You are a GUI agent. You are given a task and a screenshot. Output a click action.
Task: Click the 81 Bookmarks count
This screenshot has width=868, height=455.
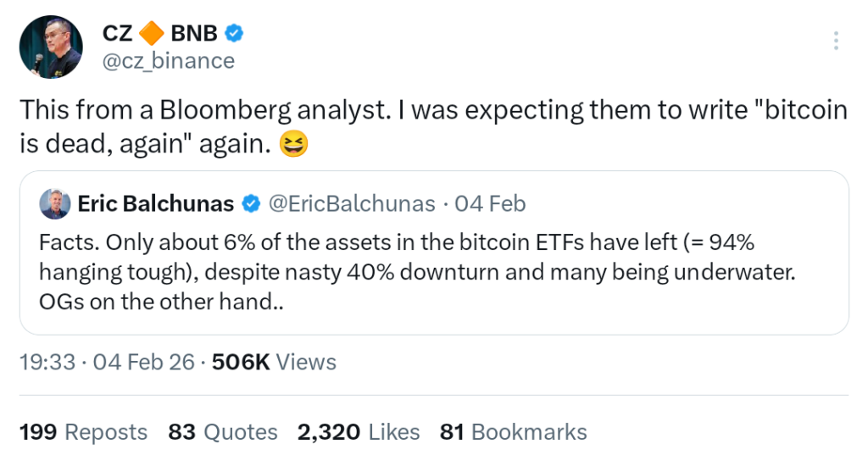pyautogui.click(x=513, y=431)
